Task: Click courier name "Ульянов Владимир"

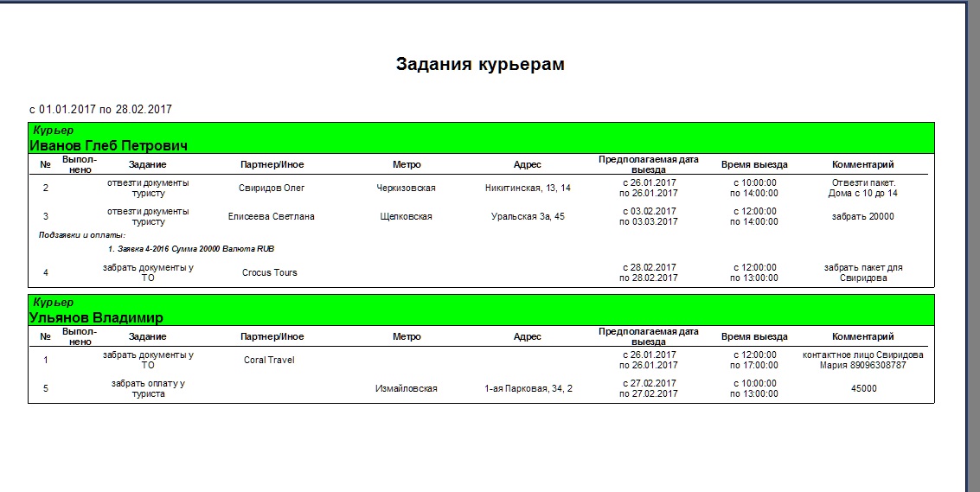Action: (96, 317)
